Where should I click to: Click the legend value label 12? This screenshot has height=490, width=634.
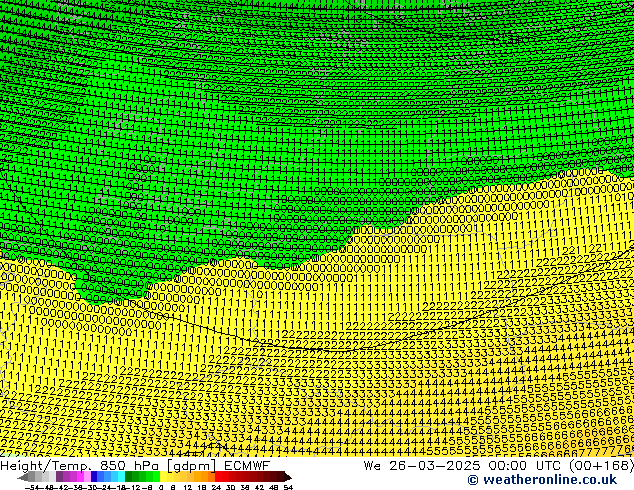187,487
